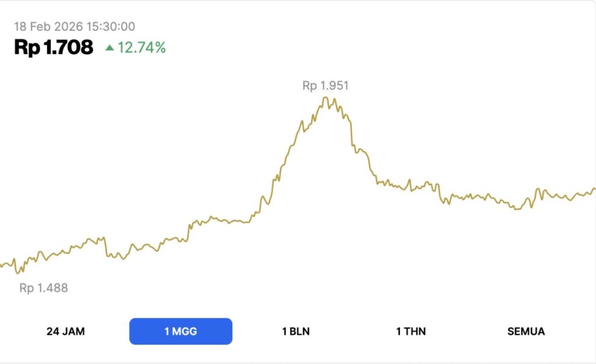
Task: Click the highest peak of the chart line
Action: click(325, 98)
